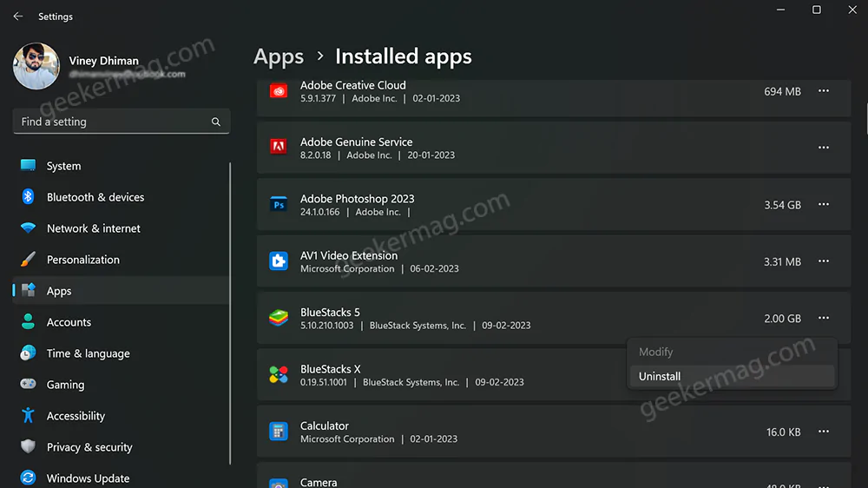Go to Windows Update label
The width and height of the screenshot is (868, 488).
(x=88, y=478)
